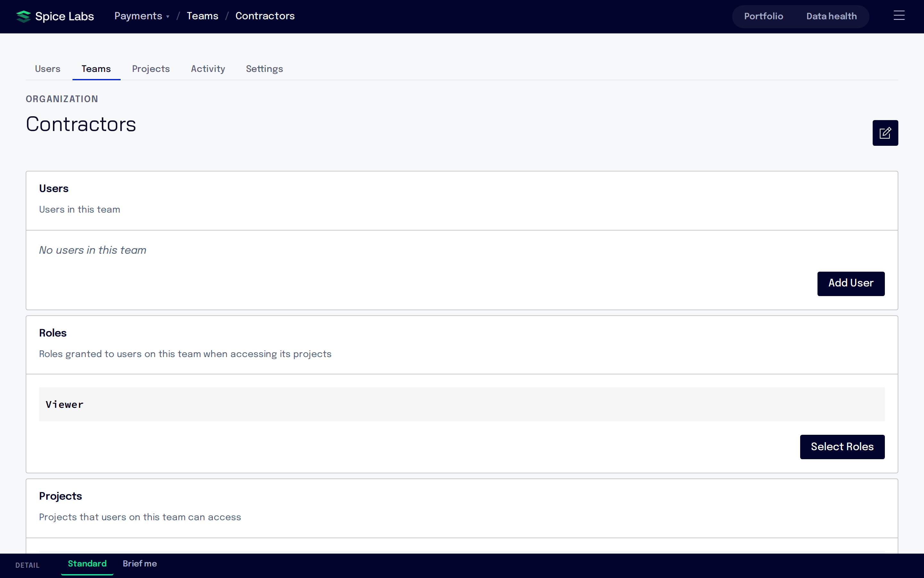Select the Standard detail option
The width and height of the screenshot is (924, 578).
click(87, 564)
